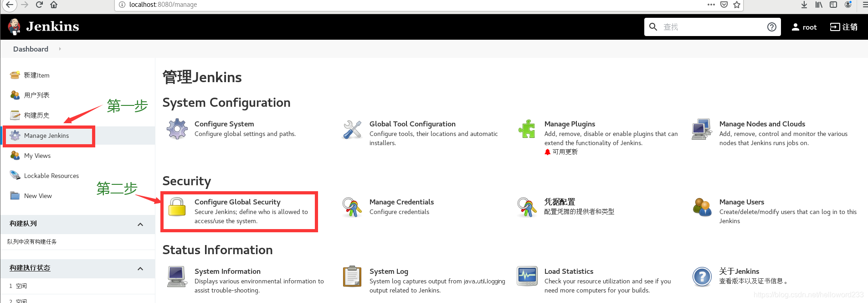
Task: Open browser downloads arrow icon
Action: (x=804, y=5)
